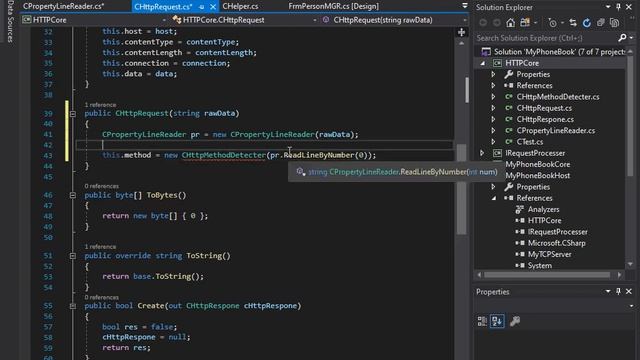The height and width of the screenshot is (360, 640).
Task: Select MyPhoneBookHost project
Action: (x=538, y=176)
